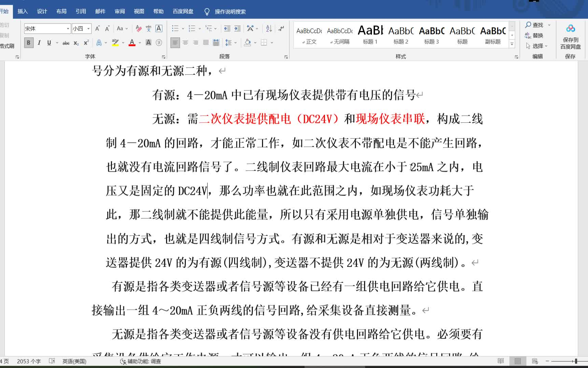Image resolution: width=588 pixels, height=368 pixels.
Task: Toggle bold formatting
Action: pyautogui.click(x=29, y=43)
